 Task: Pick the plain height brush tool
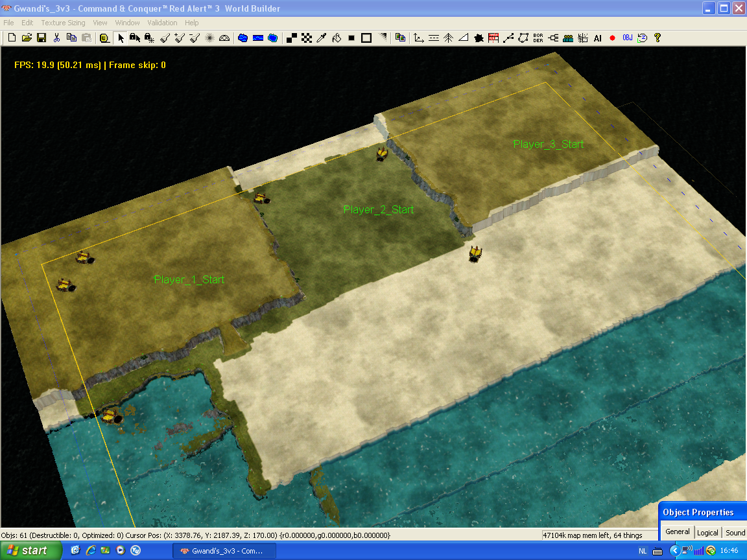[x=165, y=38]
